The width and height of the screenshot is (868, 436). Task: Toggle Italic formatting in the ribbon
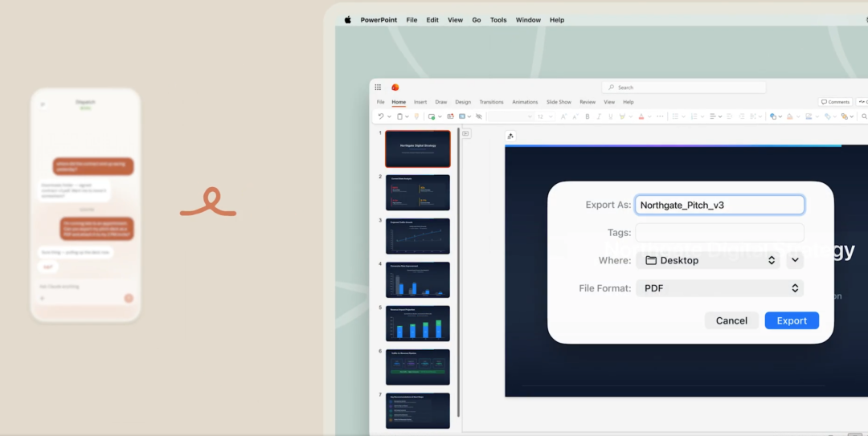click(599, 116)
